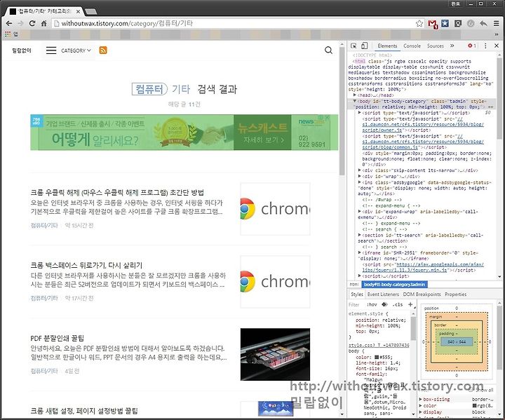The image size is (505, 420).
Task: Open the PDF 분할인쇄 꿀팁 post
Action: 58,338
